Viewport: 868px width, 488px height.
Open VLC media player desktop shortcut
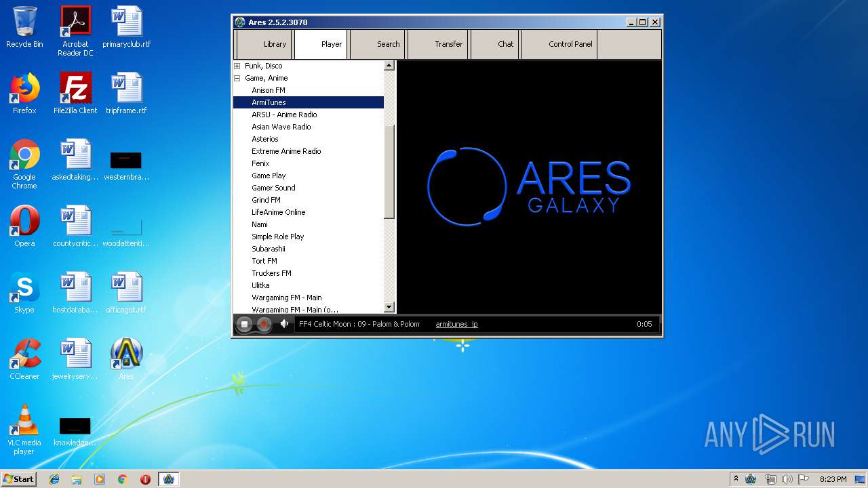coord(24,430)
